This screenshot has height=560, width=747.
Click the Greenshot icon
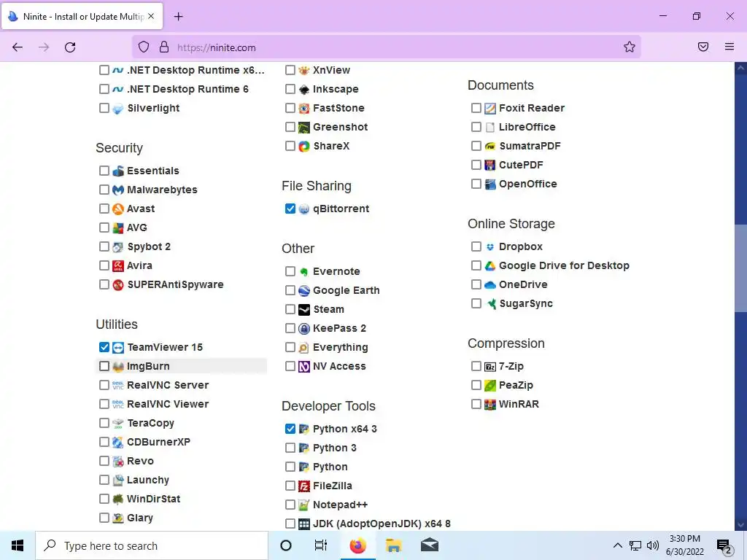click(x=304, y=128)
